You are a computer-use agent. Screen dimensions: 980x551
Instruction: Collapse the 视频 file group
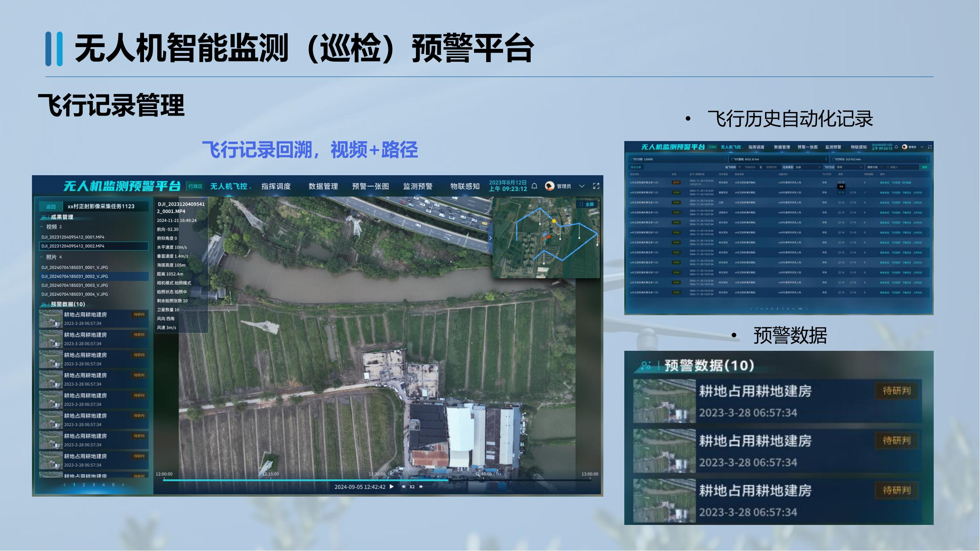[x=42, y=227]
